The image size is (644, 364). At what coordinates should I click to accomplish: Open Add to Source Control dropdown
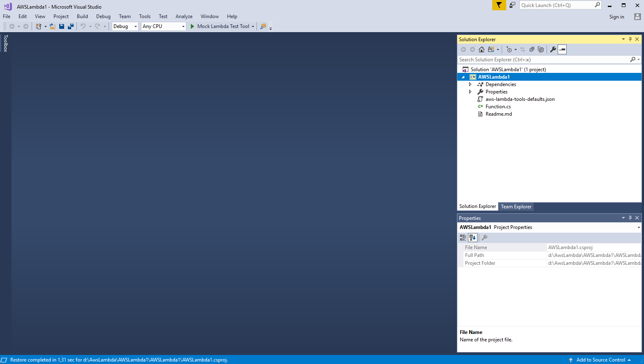[x=604, y=360]
